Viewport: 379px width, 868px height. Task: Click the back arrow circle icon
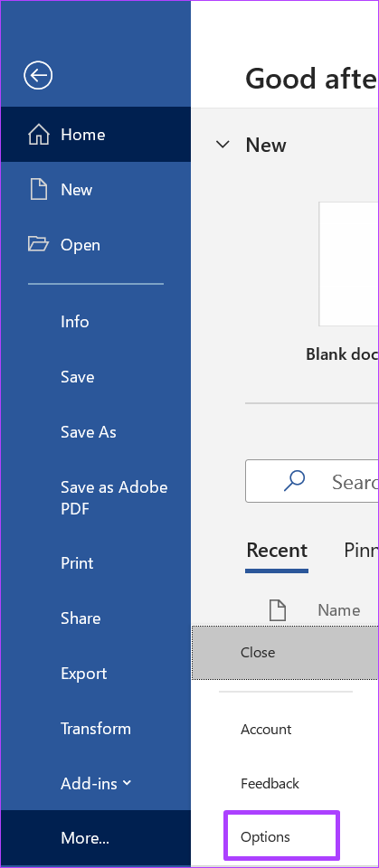coord(38,75)
